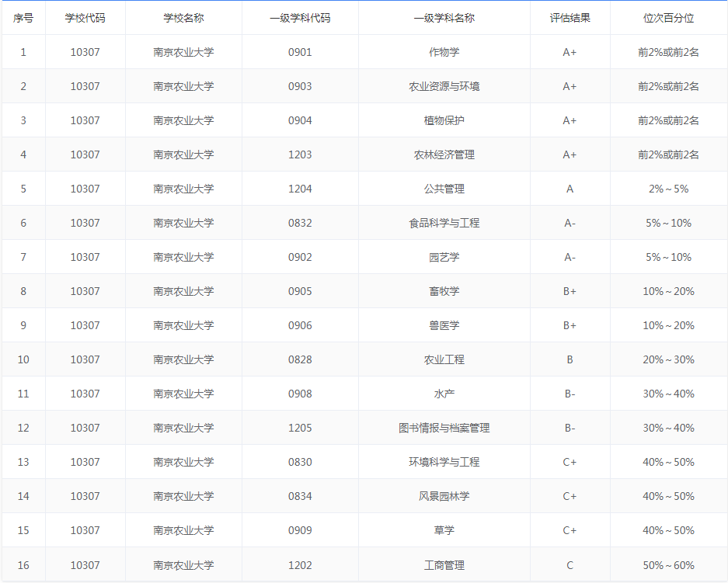Select the 兽医学 discipline cell
This screenshot has height=583, width=728.
coord(444,325)
